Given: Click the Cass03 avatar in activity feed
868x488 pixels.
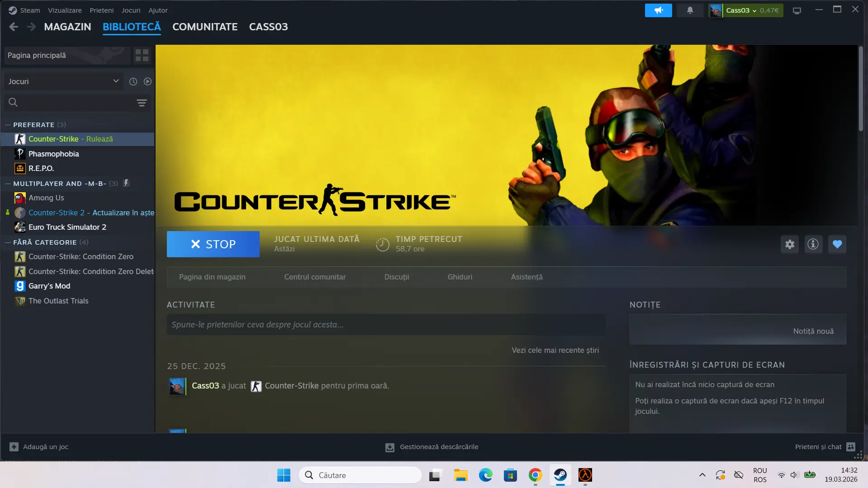Looking at the screenshot, I should (x=177, y=386).
